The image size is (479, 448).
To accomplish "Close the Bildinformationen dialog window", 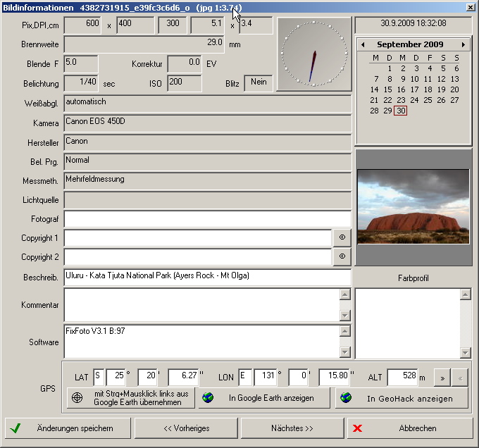I will [x=471, y=7].
